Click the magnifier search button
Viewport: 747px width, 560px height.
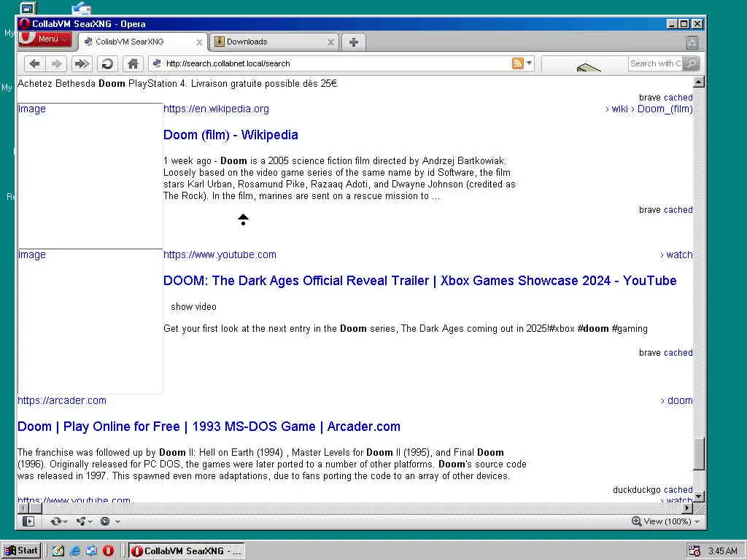[x=691, y=63]
